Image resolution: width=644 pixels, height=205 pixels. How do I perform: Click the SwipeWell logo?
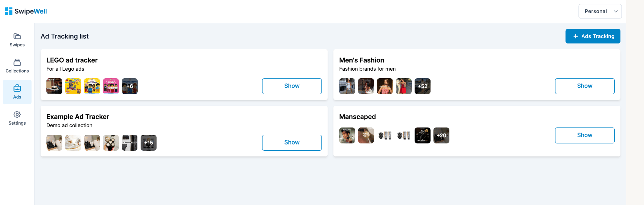tap(26, 11)
